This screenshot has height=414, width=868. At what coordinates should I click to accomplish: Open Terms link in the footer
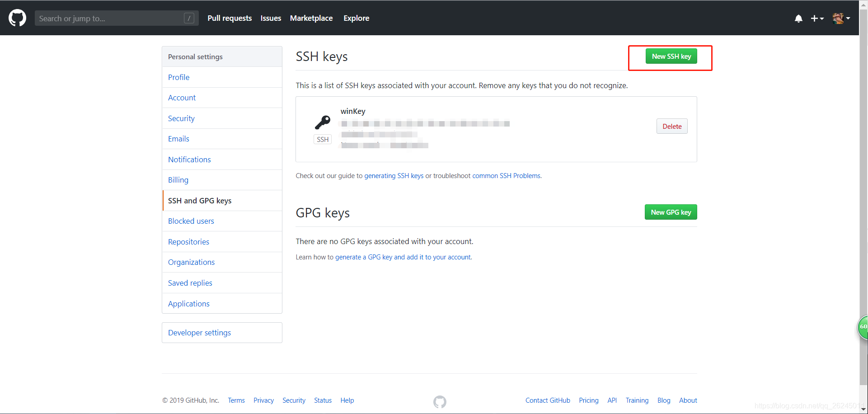coord(236,400)
